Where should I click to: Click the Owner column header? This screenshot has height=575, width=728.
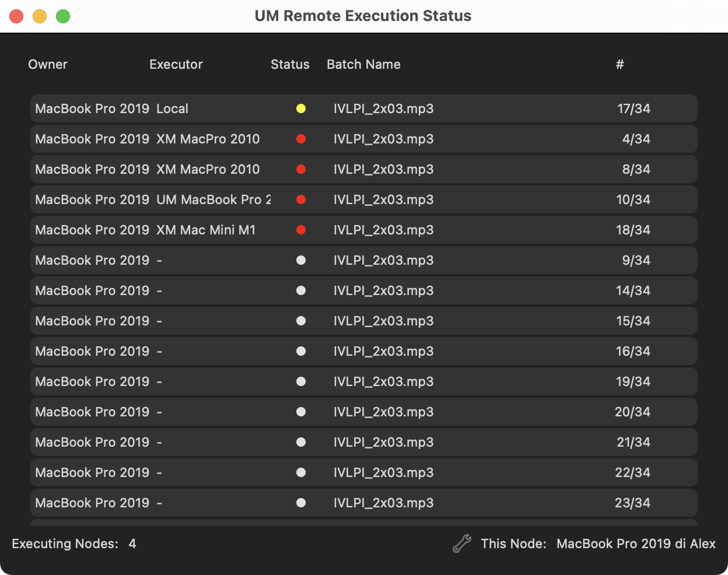(48, 64)
